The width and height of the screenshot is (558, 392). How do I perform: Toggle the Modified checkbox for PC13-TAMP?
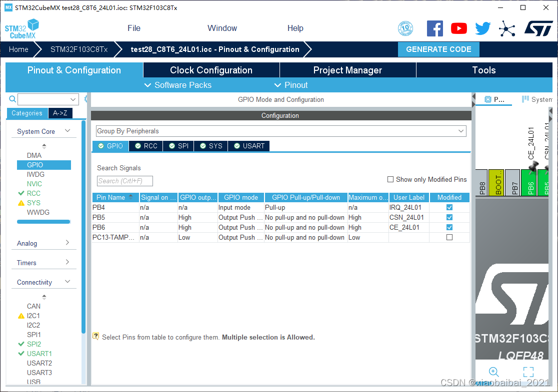tap(449, 237)
